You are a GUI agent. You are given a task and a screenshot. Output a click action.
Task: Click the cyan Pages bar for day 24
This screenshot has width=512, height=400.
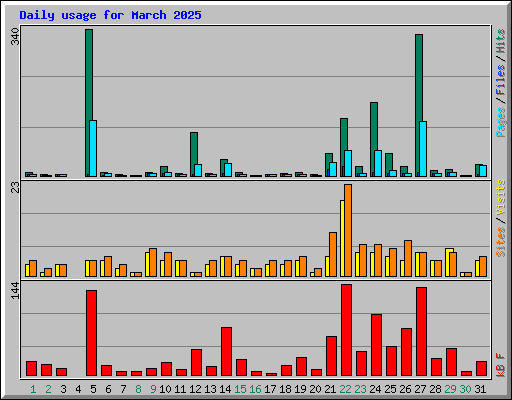pyautogui.click(x=378, y=163)
